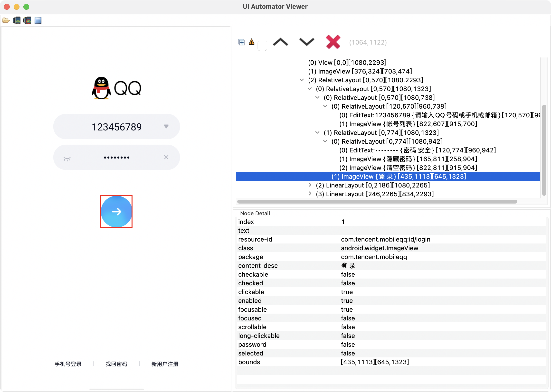The height and width of the screenshot is (392, 551).
Task: Click the first device screenshot toolbar icon
Action: coord(17,20)
